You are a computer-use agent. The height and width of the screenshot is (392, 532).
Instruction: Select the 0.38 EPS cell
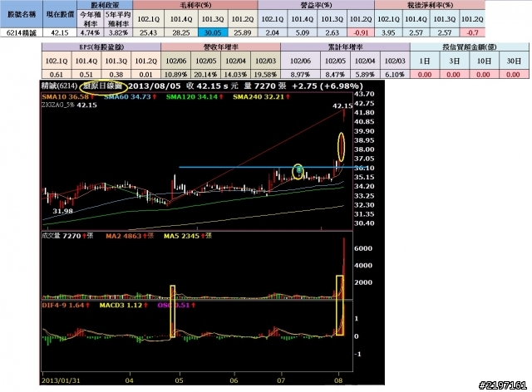coord(116,74)
